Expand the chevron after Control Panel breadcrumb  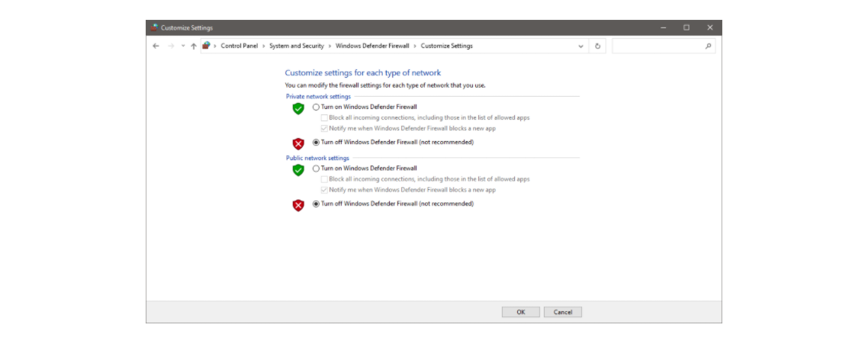(x=264, y=46)
